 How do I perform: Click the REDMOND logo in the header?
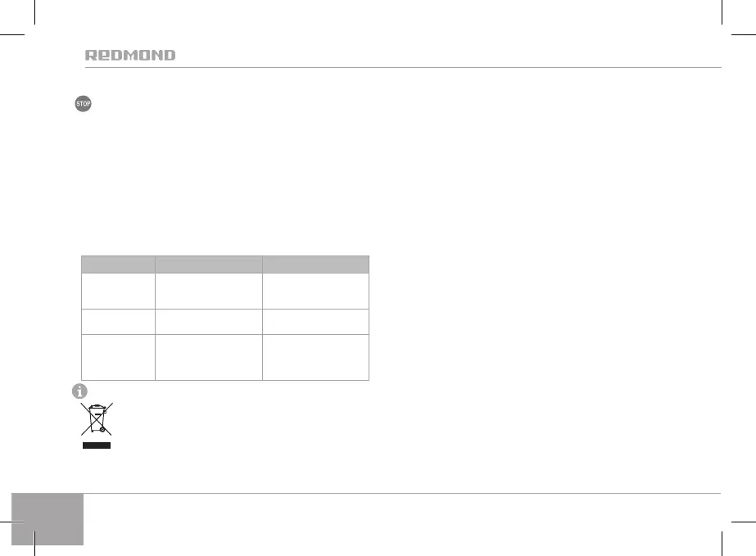coord(130,56)
